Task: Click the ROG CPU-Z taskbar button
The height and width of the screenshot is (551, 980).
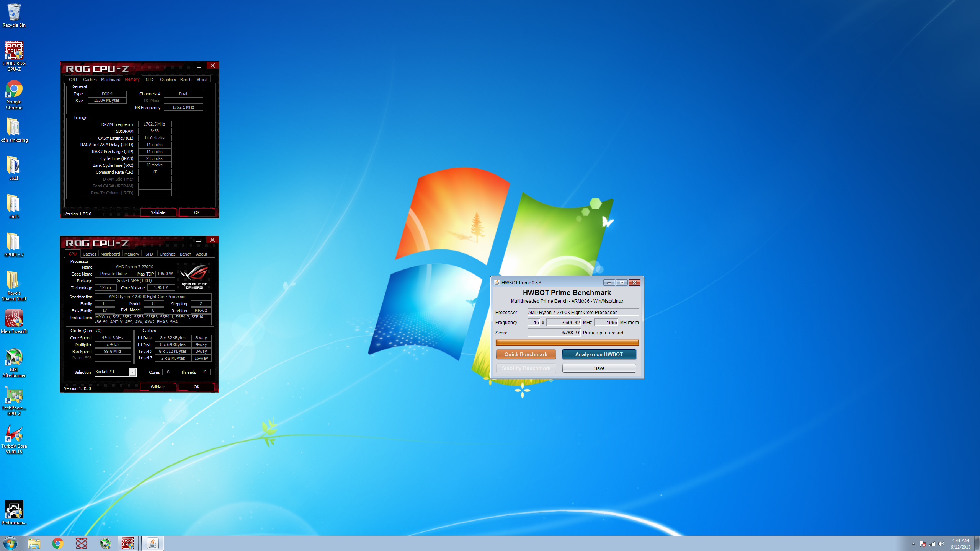Action: pos(128,543)
